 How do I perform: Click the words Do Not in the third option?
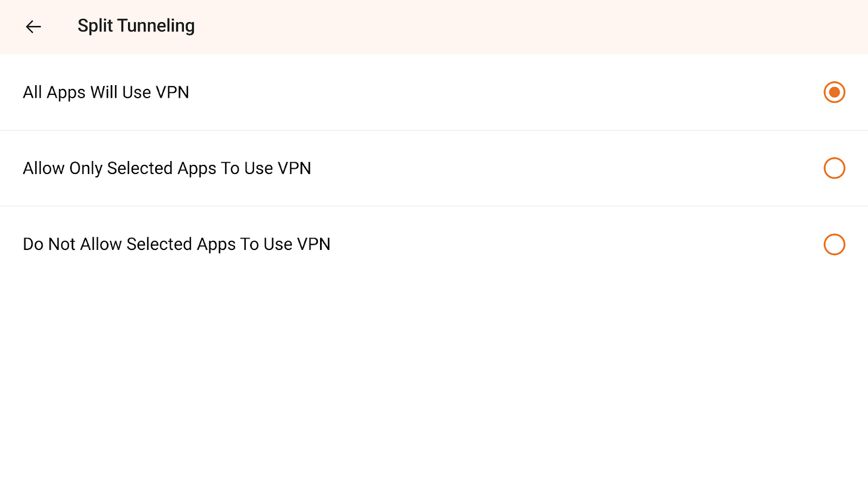click(x=49, y=245)
